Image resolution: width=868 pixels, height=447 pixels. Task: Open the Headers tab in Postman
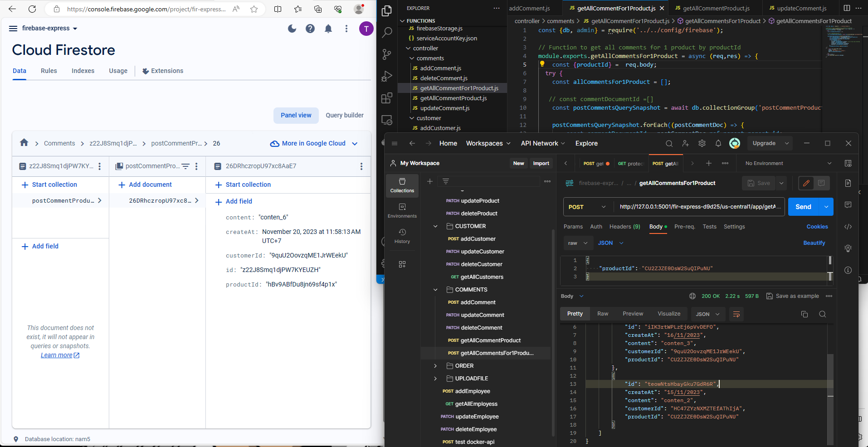[624, 227]
